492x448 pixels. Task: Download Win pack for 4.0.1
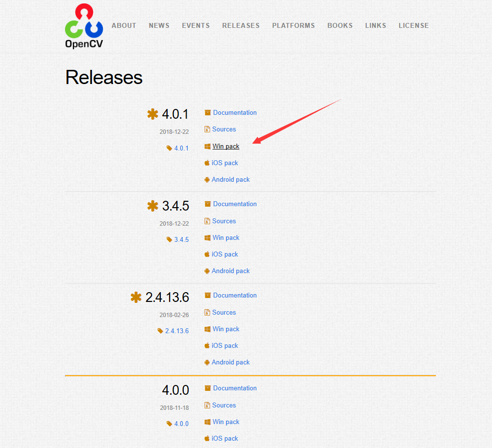(x=226, y=146)
